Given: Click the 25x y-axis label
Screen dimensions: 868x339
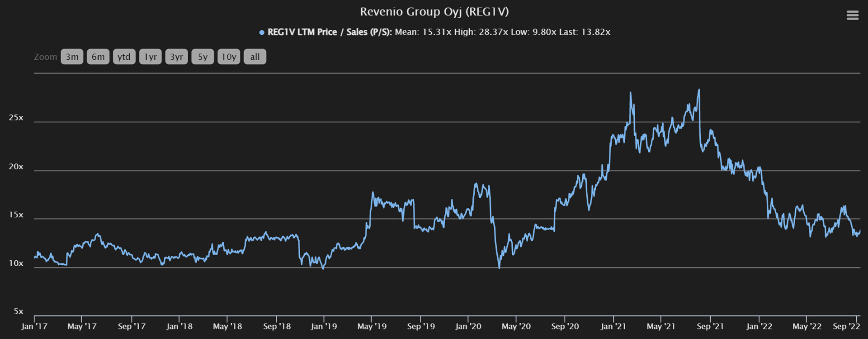Looking at the screenshot, I should pos(16,118).
